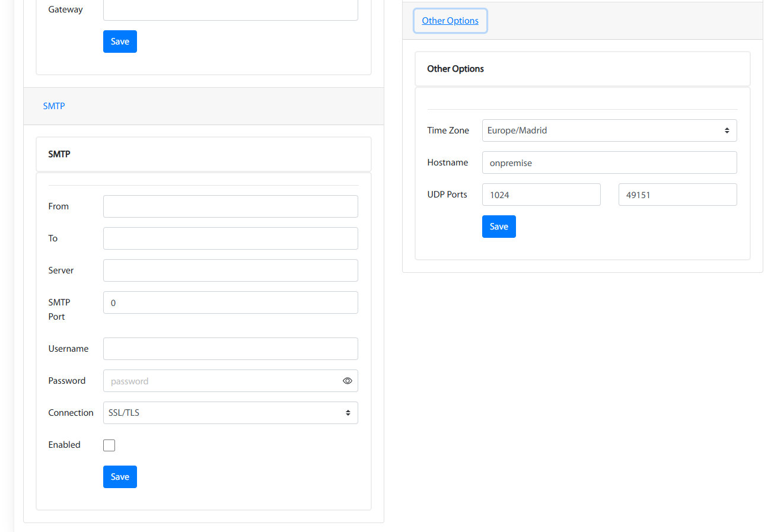Click the From address input field

click(x=230, y=206)
